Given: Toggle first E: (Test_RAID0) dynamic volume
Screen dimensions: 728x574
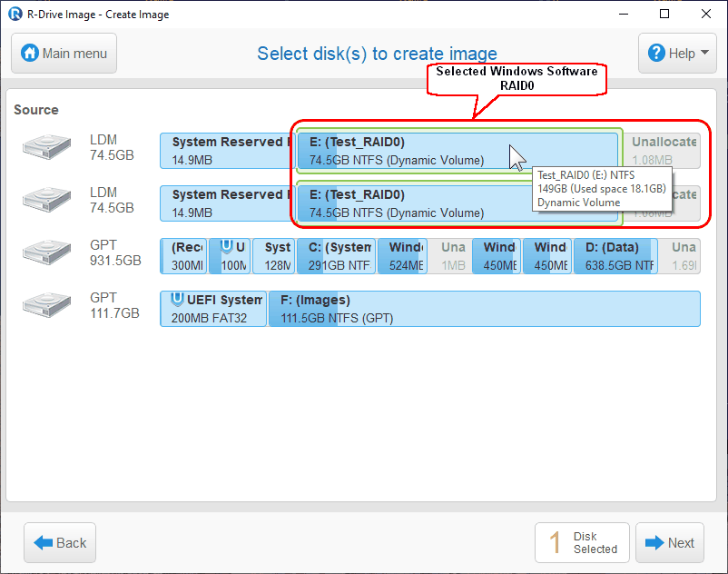Looking at the screenshot, I should point(408,151).
